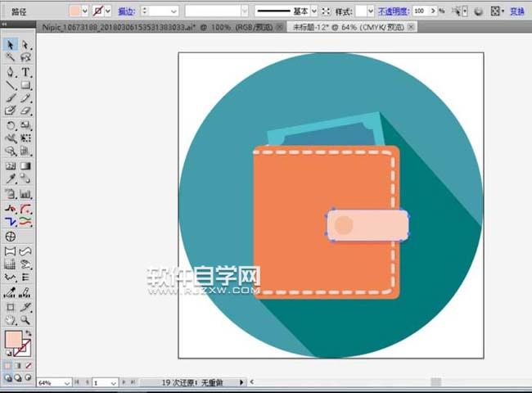532x393 pixels.
Task: Select the Rectangle tool
Action: click(x=25, y=85)
